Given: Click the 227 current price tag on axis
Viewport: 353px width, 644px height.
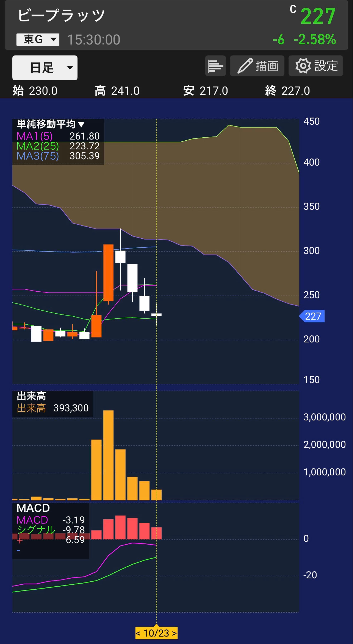Looking at the screenshot, I should (x=312, y=316).
